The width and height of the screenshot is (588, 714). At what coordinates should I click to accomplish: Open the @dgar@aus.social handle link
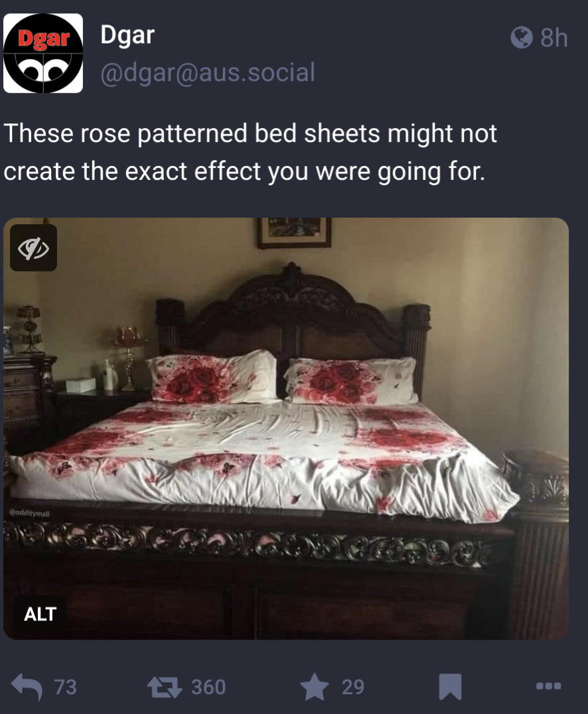(x=208, y=73)
